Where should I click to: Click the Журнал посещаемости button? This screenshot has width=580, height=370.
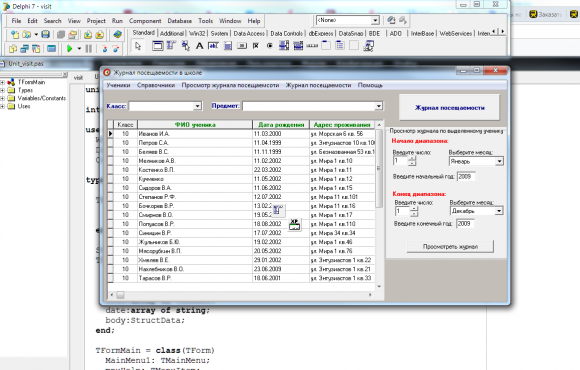449,108
